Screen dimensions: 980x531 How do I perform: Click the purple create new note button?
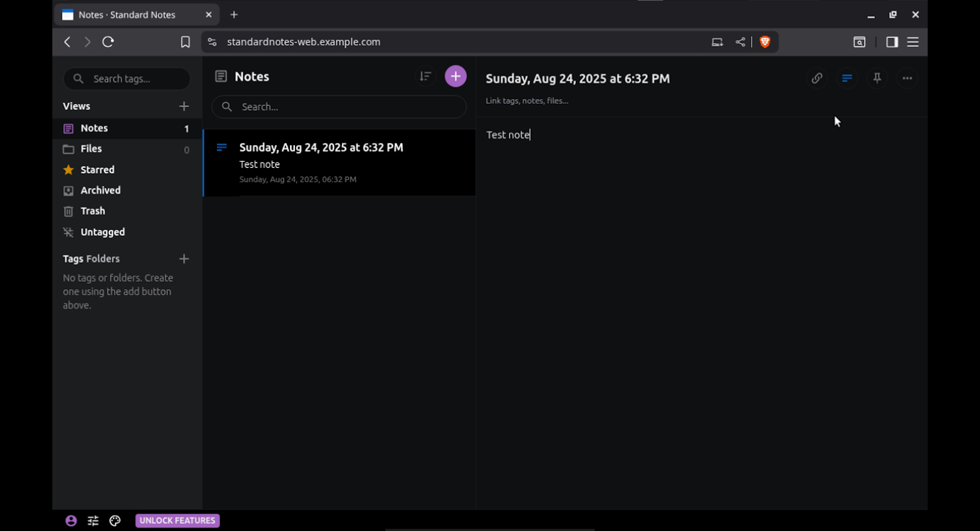tap(455, 77)
